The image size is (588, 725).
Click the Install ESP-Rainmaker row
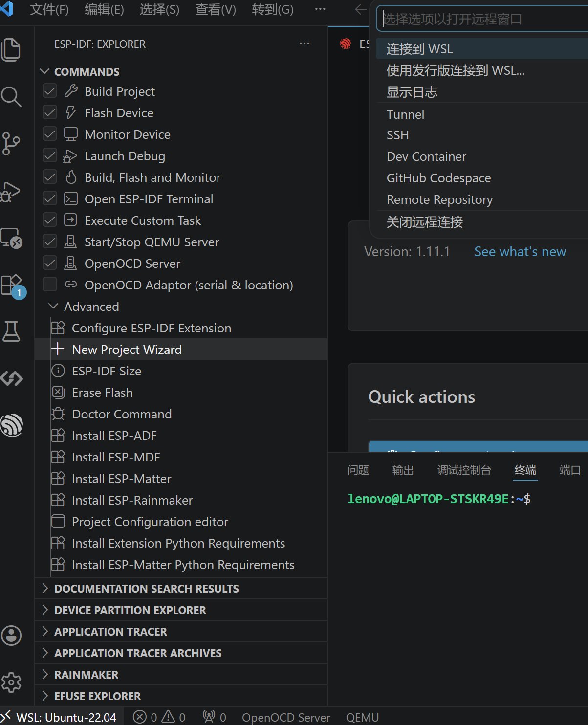[x=181, y=500]
